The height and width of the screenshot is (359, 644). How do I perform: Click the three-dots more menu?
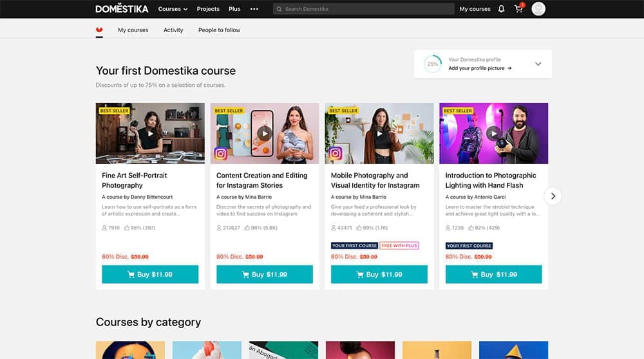click(x=254, y=8)
